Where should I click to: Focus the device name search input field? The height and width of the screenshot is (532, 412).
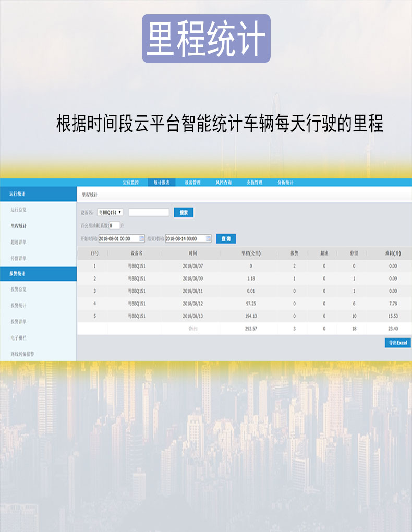coord(149,212)
